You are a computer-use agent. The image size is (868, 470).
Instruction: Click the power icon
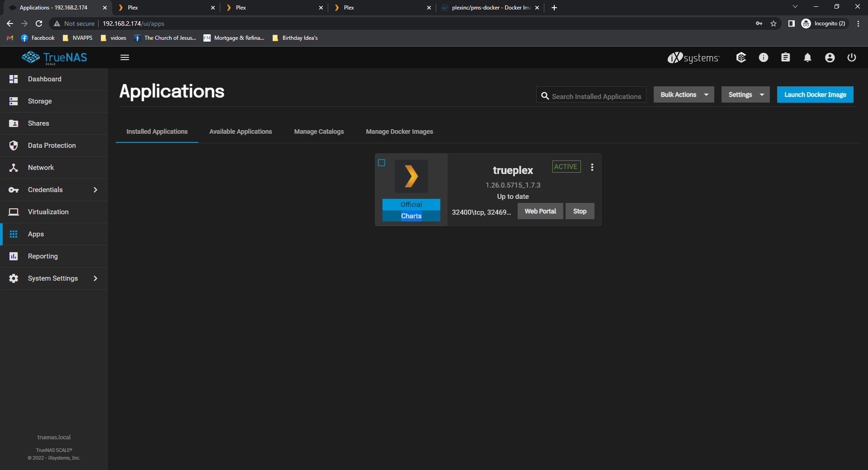point(852,57)
